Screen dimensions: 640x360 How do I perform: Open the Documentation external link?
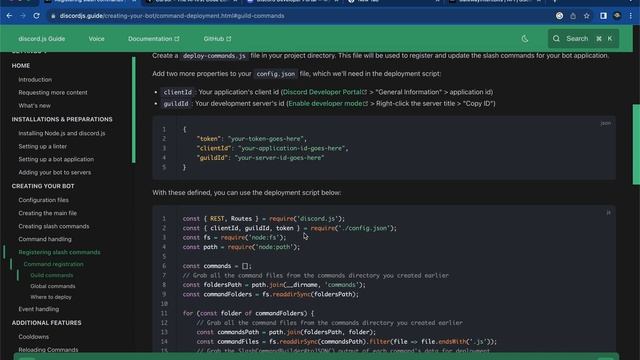click(x=153, y=39)
